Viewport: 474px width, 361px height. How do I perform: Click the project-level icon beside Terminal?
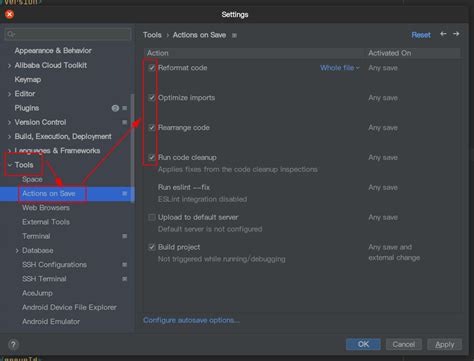pyautogui.click(x=124, y=236)
